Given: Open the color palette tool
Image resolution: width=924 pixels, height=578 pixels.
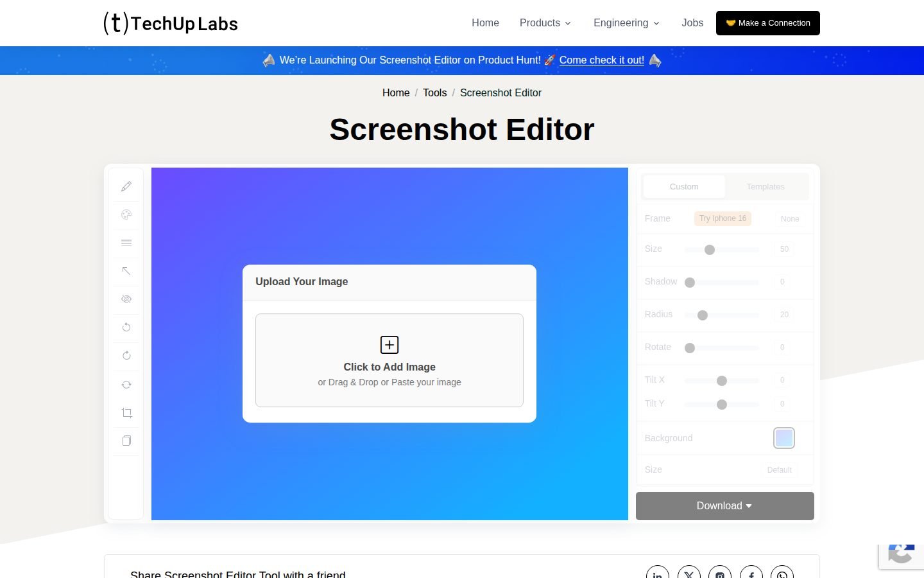Looking at the screenshot, I should point(126,215).
